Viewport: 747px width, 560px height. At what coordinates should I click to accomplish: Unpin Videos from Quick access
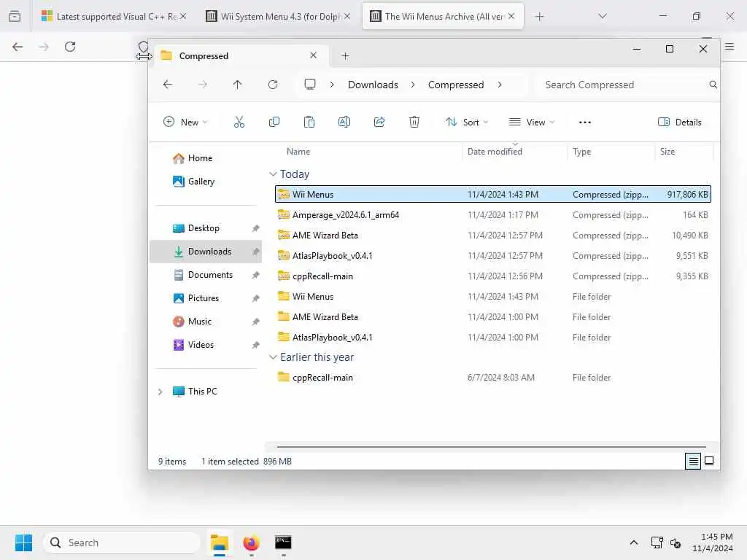pyautogui.click(x=256, y=345)
